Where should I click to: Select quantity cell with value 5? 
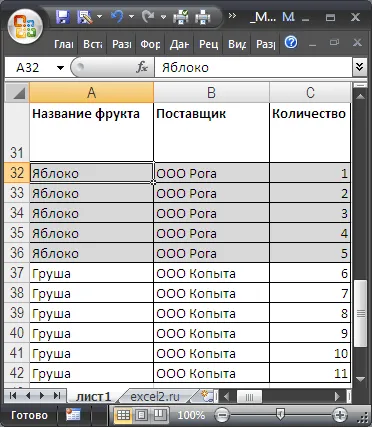(x=310, y=253)
